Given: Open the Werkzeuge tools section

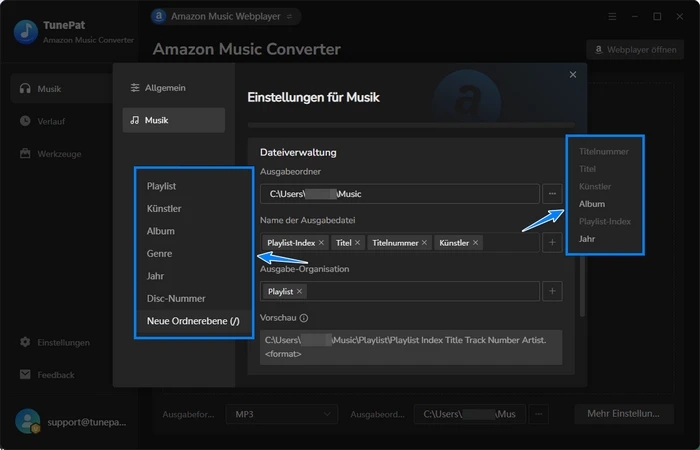Looking at the screenshot, I should coord(50,154).
